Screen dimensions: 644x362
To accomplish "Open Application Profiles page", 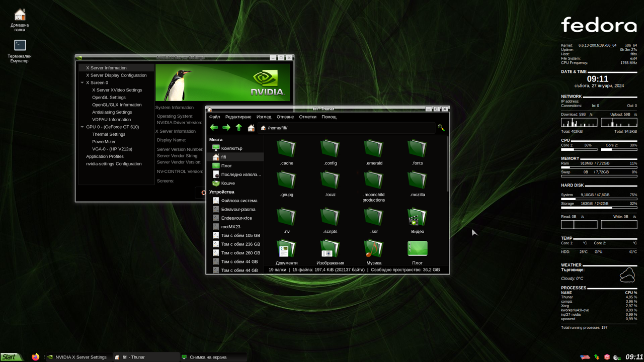I will pyautogui.click(x=105, y=156).
